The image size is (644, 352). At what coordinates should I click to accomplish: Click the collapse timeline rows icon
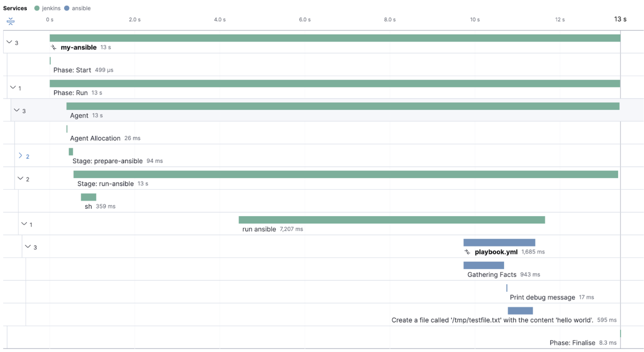[11, 21]
